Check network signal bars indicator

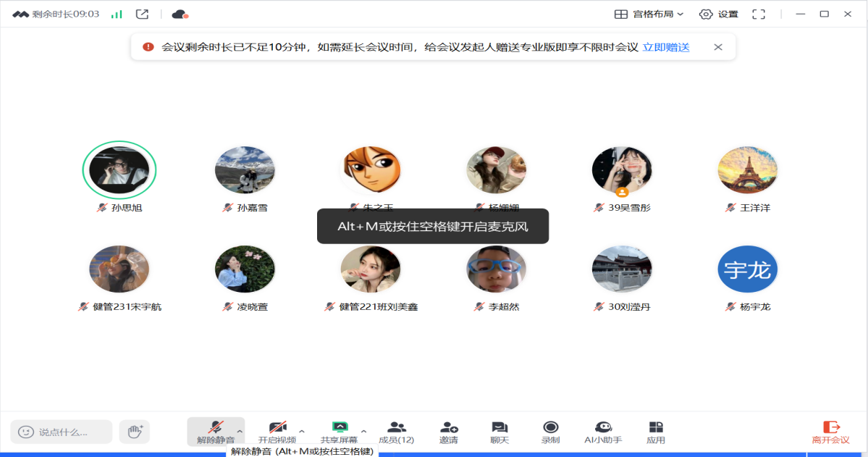click(x=117, y=14)
